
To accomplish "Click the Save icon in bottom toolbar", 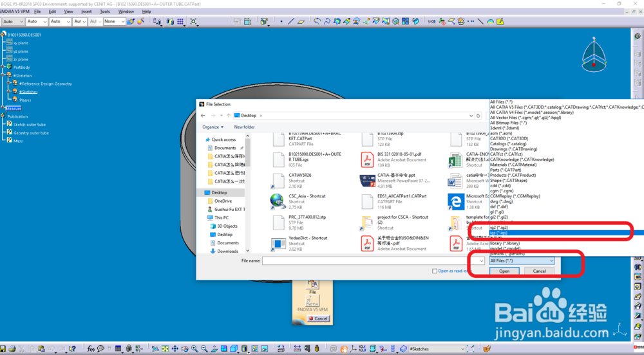I will pos(3,349).
